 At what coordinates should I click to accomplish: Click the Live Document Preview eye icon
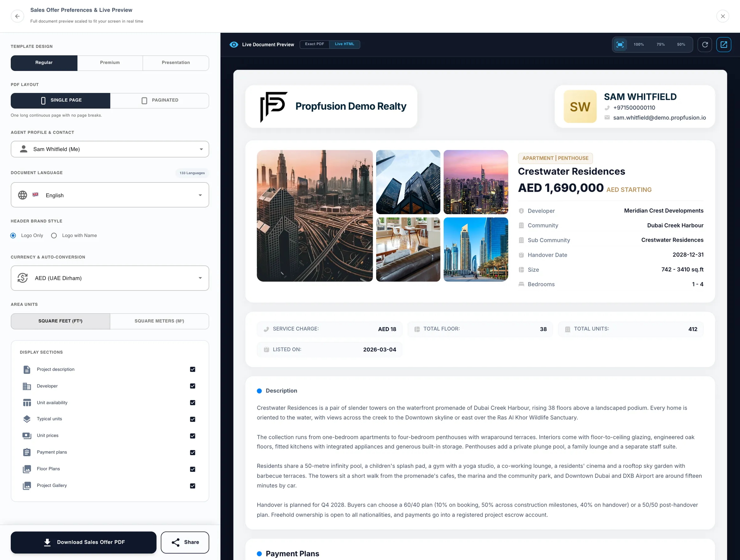pos(234,44)
